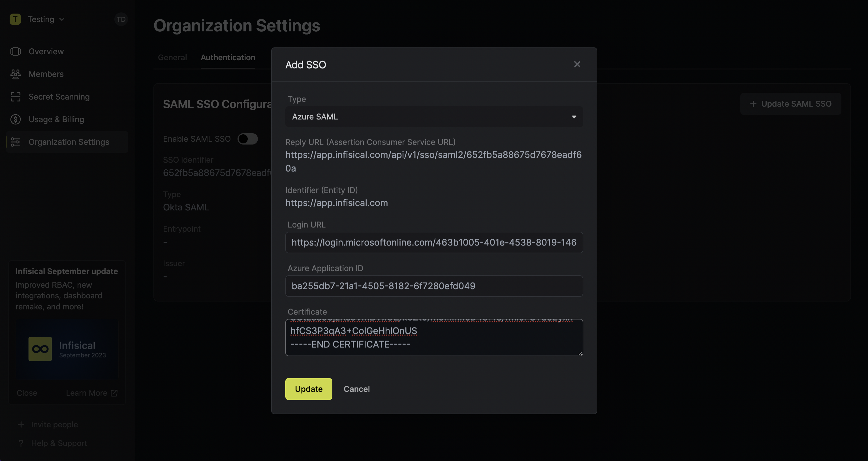Click the Organization Settings sliders icon
The width and height of the screenshot is (868, 461).
[x=16, y=142]
